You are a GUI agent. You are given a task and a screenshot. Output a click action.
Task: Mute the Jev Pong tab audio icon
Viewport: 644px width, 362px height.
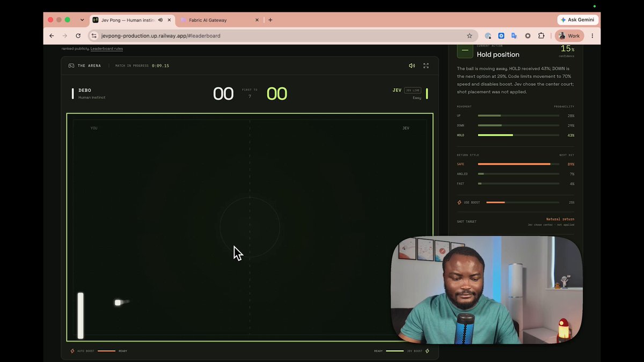tap(160, 20)
